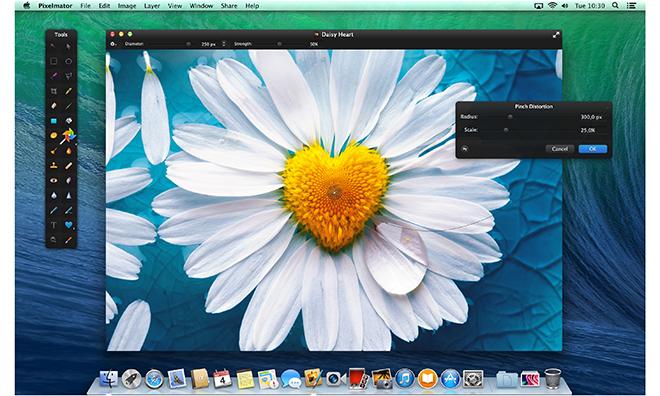Open the Pixelmator app menu
660x396 pixels.
55,6
